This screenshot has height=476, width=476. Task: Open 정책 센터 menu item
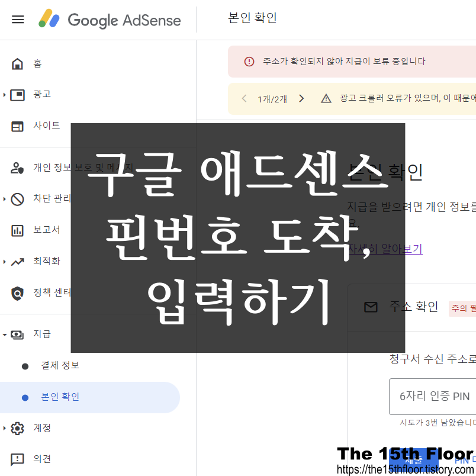coord(52,292)
